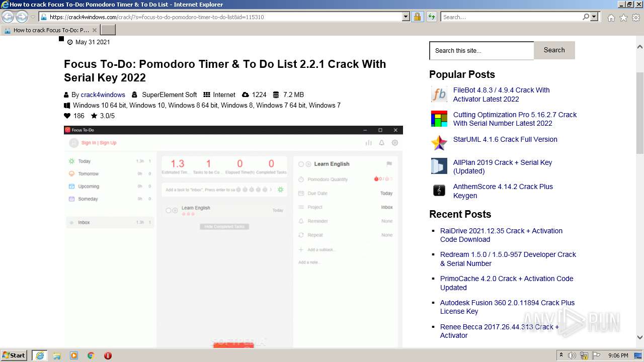The width and height of the screenshot is (644, 362).
Task: Click the heart likes icon near 186
Action: tap(67, 116)
